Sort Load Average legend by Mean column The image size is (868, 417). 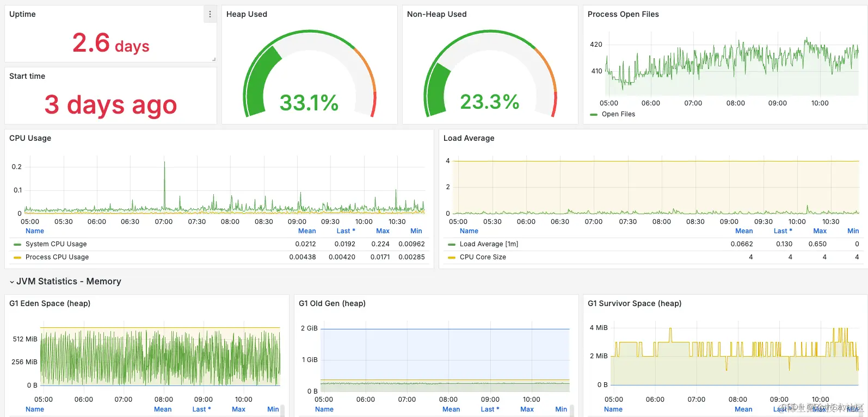(x=744, y=231)
